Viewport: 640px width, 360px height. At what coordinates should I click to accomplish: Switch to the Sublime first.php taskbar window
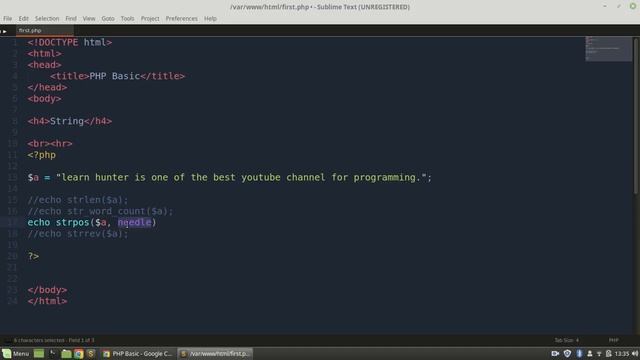pos(215,353)
